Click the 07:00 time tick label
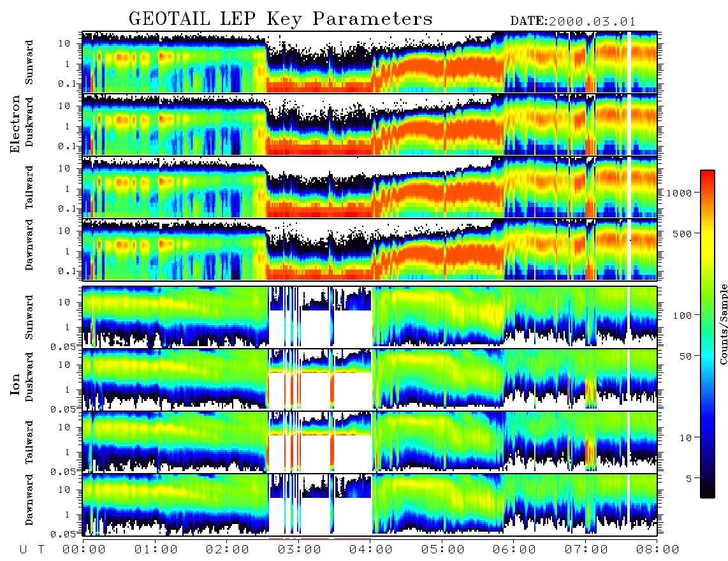 pos(586,550)
